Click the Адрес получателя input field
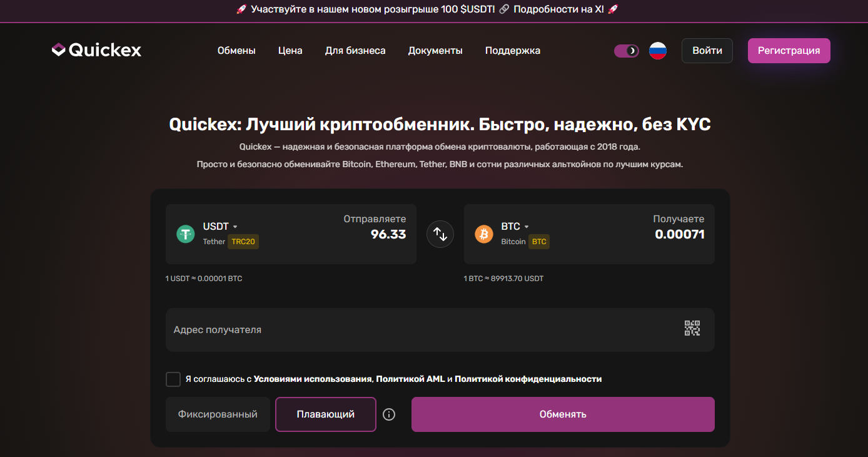 pos(419,330)
